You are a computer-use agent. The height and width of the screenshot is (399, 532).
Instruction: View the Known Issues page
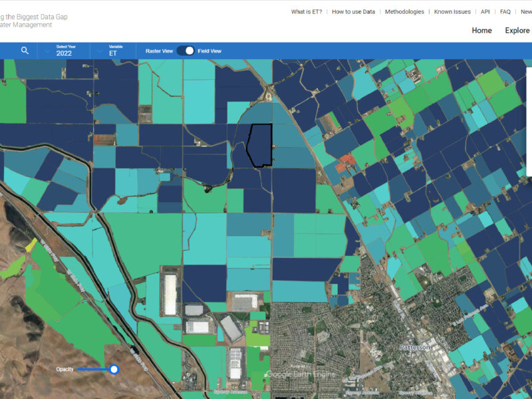452,12
